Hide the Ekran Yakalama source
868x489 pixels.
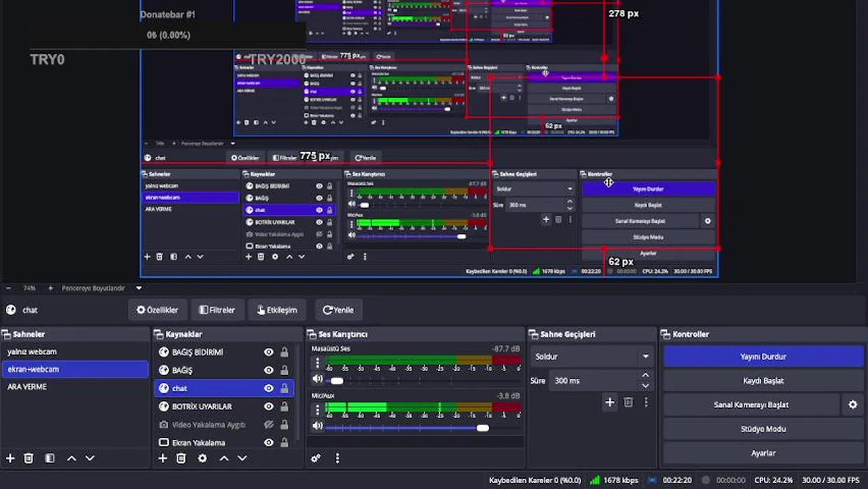(x=269, y=442)
